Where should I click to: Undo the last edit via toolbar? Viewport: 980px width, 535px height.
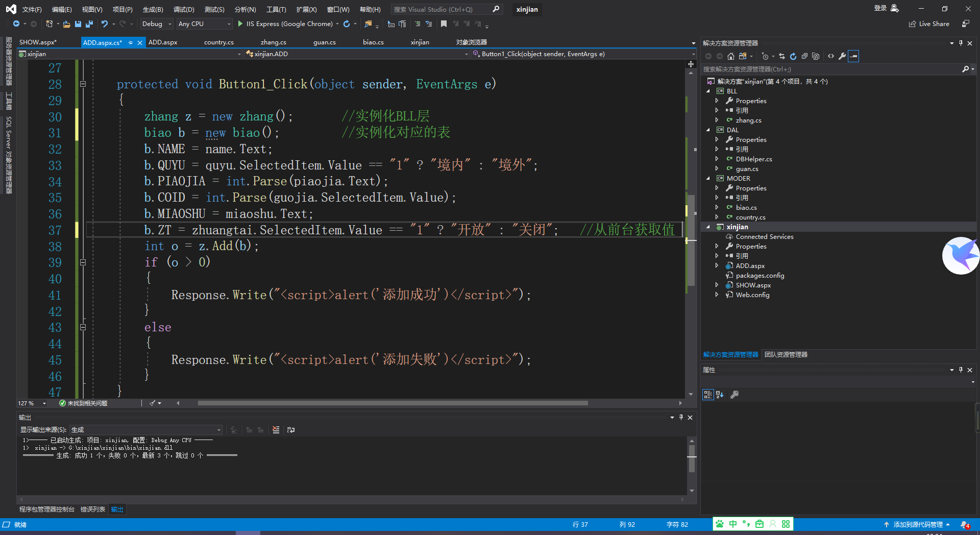point(105,24)
